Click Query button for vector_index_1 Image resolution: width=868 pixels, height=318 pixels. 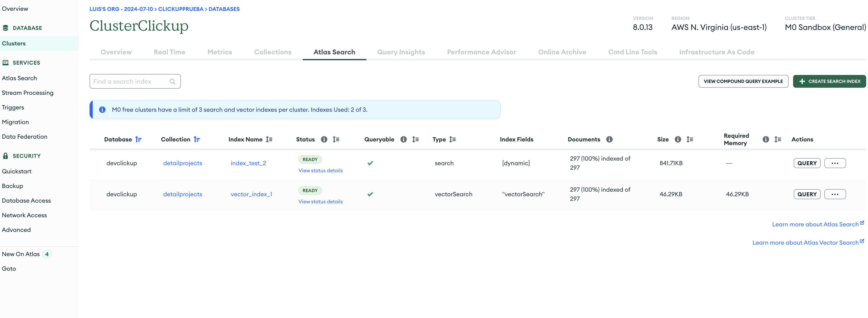pyautogui.click(x=807, y=194)
